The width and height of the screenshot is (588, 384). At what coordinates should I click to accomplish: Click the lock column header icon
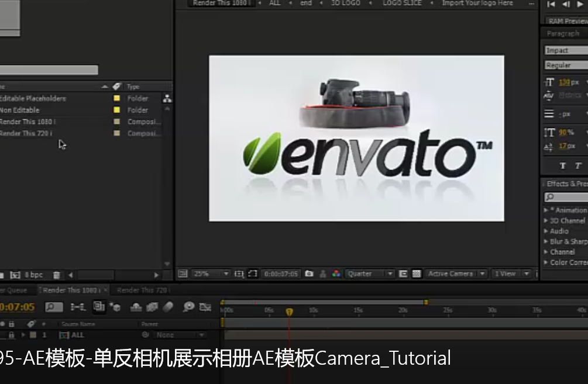12,324
